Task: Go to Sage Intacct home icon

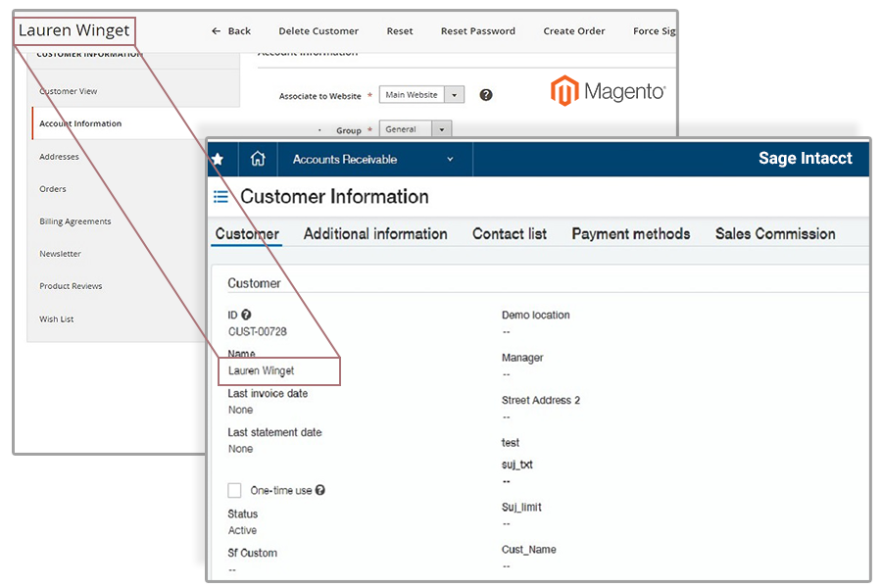Action: [x=258, y=159]
